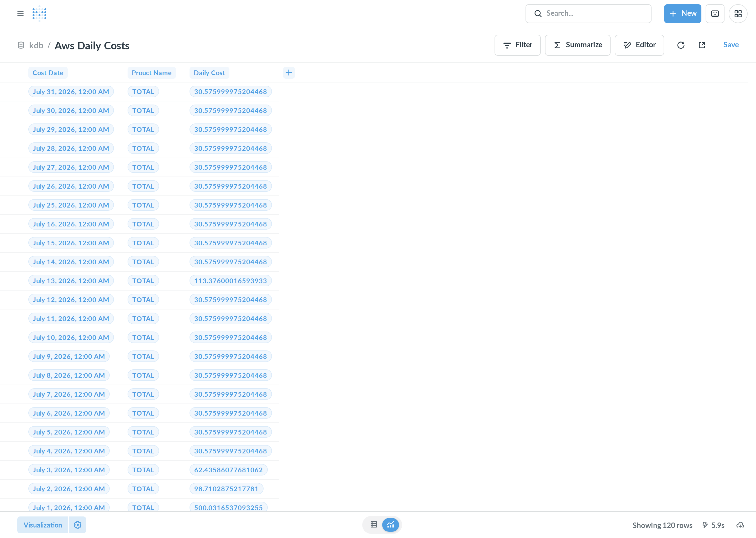Select July 30, 2026 date cell
756x538 pixels.
pyautogui.click(x=71, y=111)
